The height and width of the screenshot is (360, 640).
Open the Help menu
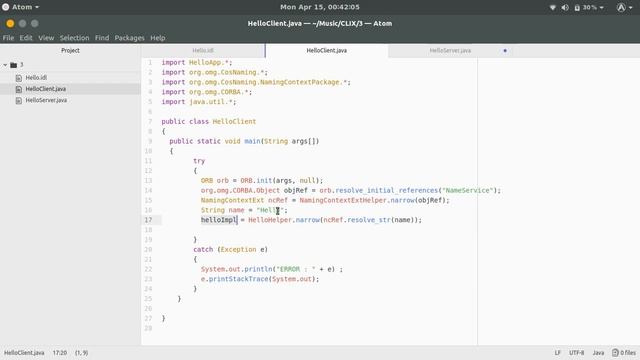(158, 38)
